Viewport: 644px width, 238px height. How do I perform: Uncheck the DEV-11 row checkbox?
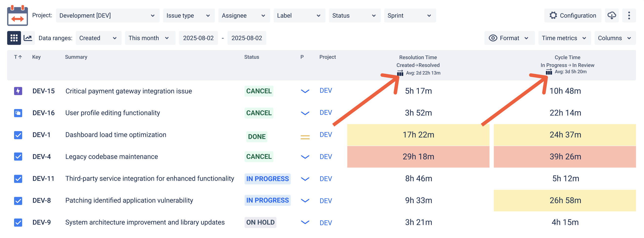click(x=18, y=178)
